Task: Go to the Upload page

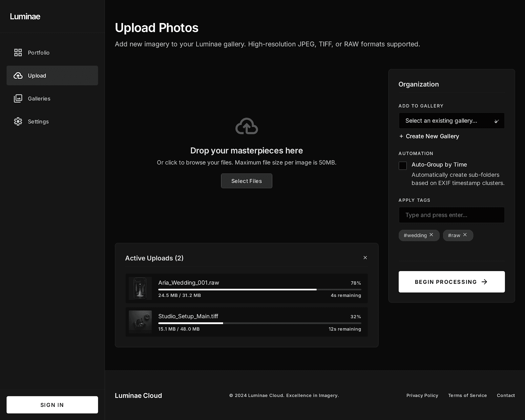Action: point(52,75)
